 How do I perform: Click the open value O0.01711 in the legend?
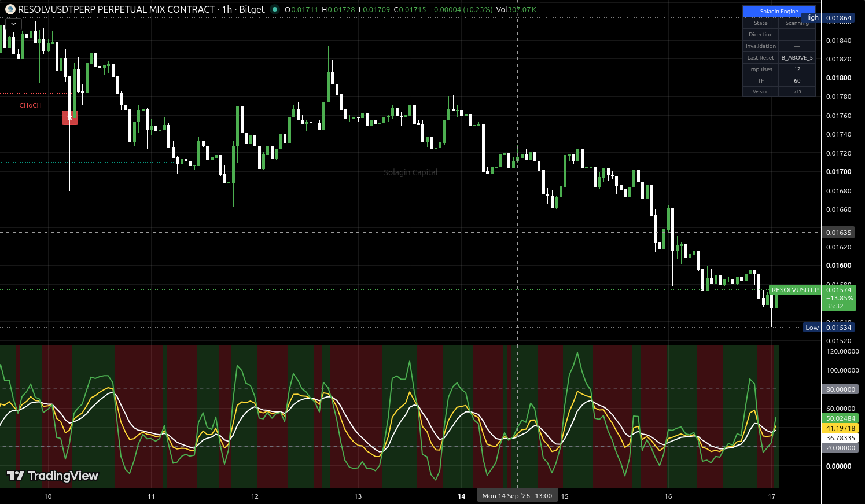point(301,10)
